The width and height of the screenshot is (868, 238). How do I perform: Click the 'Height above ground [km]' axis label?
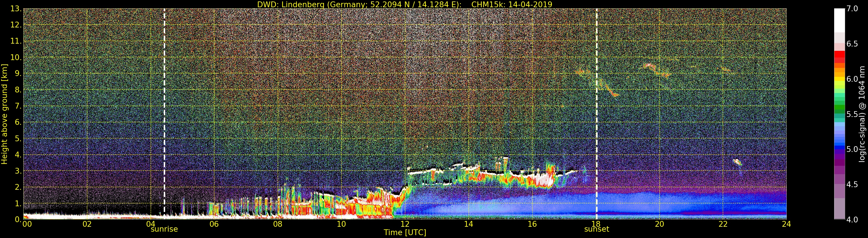4,114
